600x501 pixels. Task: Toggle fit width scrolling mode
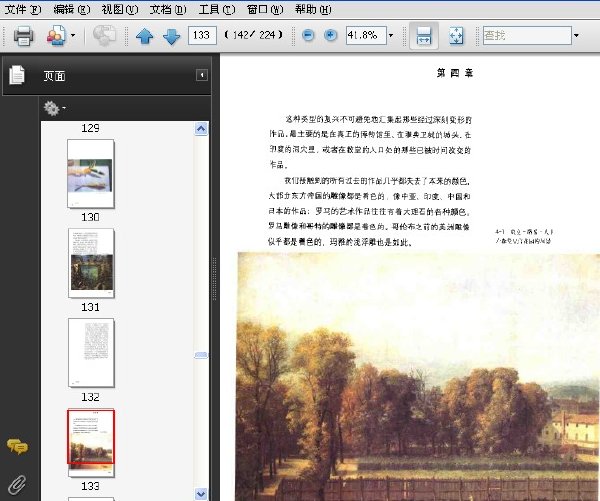pos(424,36)
